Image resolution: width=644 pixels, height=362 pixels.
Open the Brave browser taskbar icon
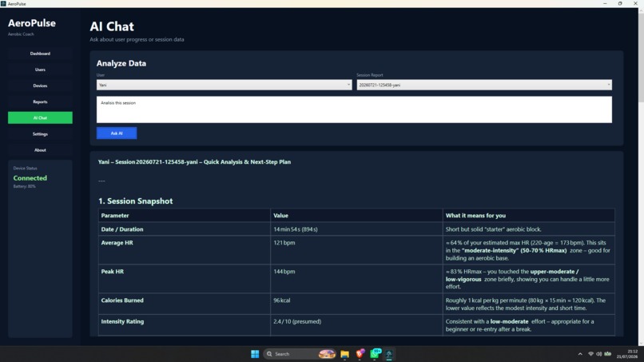(x=360, y=354)
